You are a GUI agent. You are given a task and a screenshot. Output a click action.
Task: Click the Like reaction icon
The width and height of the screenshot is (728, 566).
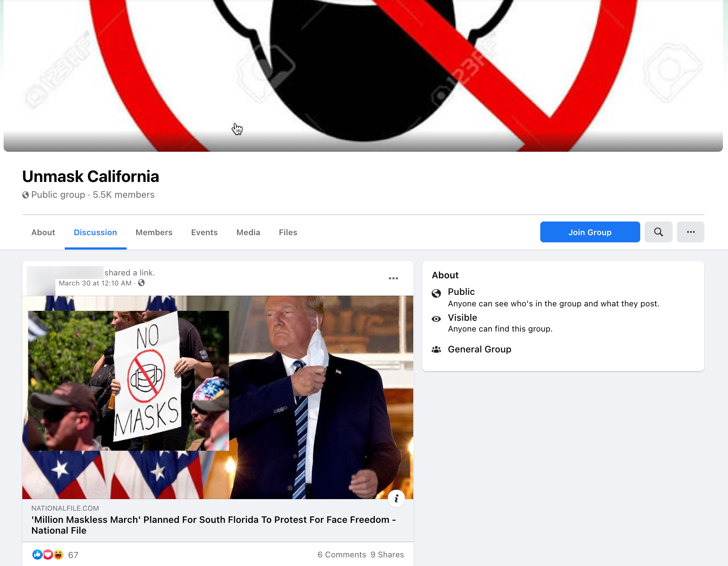point(37,554)
